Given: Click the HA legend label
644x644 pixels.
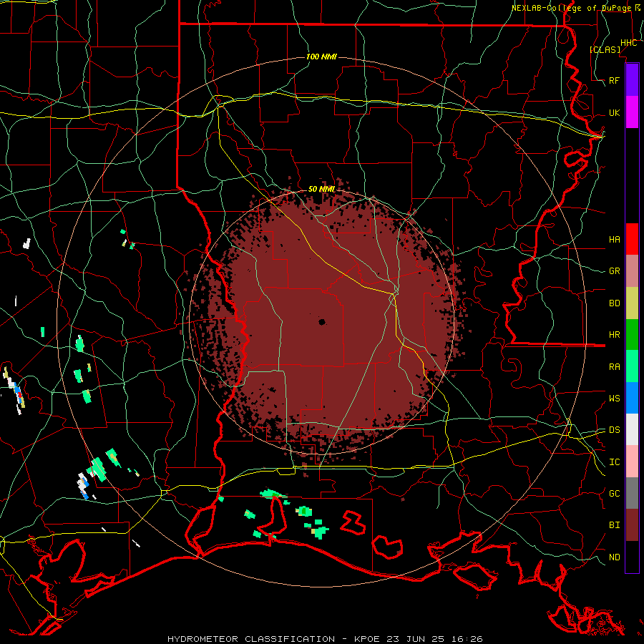Looking at the screenshot, I should click(614, 240).
